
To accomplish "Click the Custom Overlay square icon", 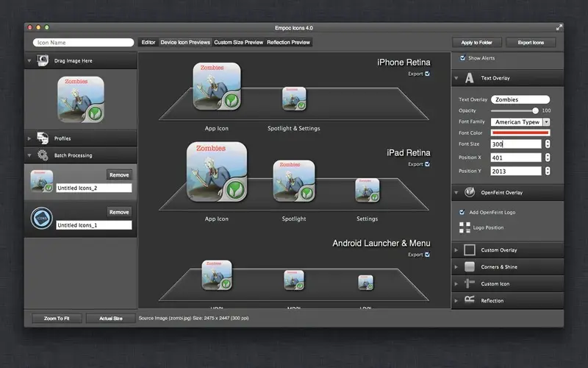I will pos(470,250).
